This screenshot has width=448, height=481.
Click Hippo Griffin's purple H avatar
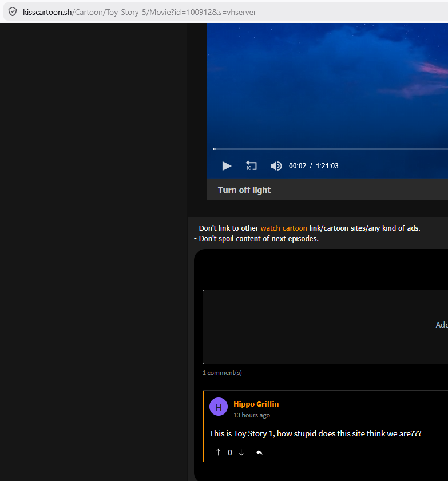[x=219, y=407]
